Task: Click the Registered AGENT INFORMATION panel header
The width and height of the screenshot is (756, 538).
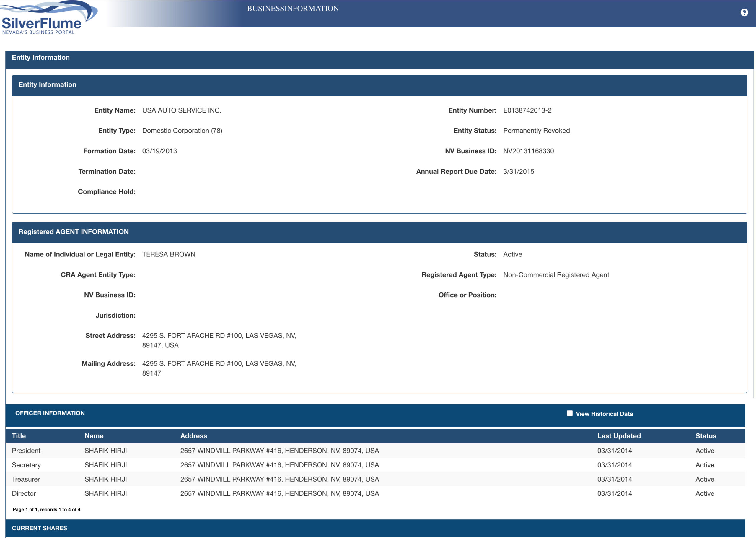Action: click(379, 232)
